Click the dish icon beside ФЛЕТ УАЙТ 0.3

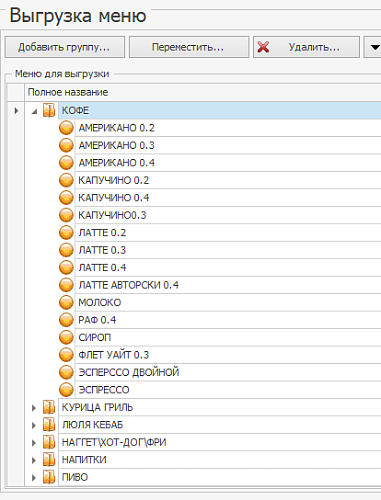click(66, 355)
